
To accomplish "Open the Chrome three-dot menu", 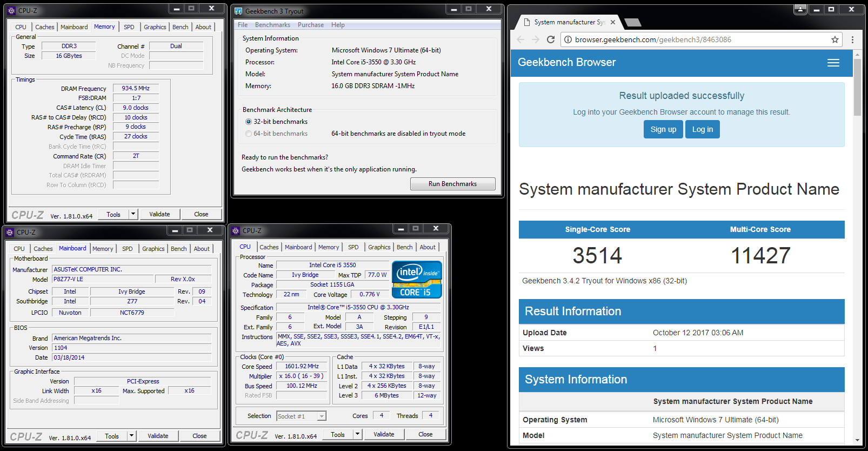I will (x=852, y=39).
